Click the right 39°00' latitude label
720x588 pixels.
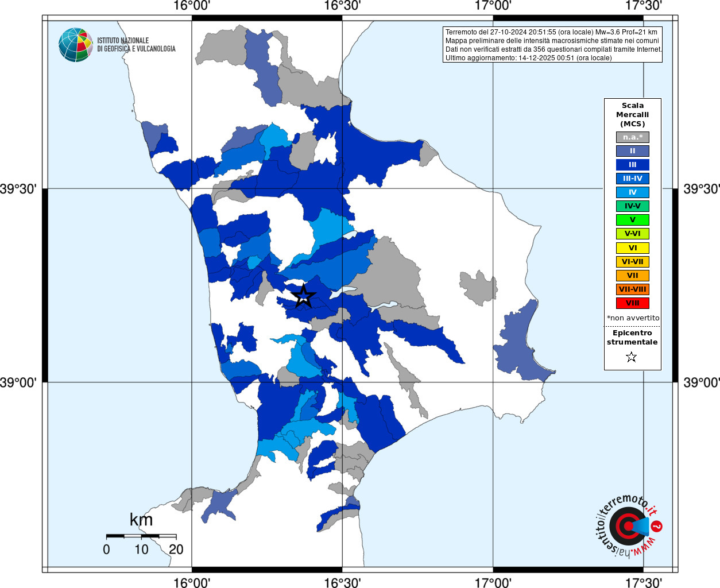click(x=701, y=382)
